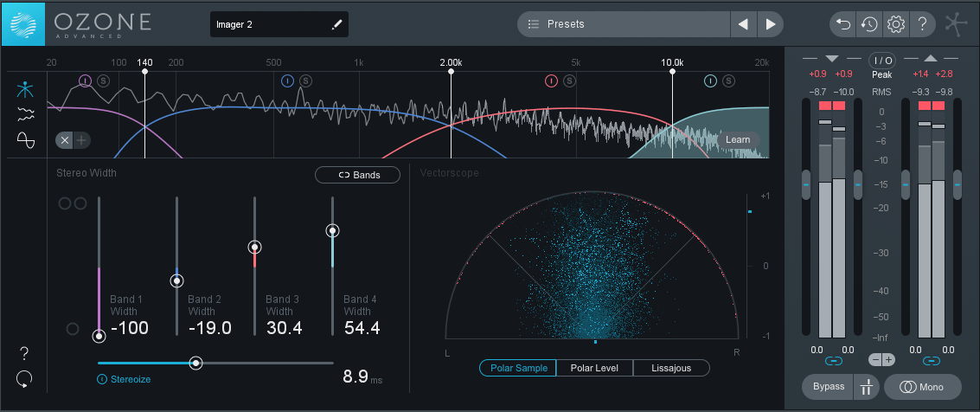Click the RMS meter label
Viewport: 980px width, 412px height.
tap(882, 92)
